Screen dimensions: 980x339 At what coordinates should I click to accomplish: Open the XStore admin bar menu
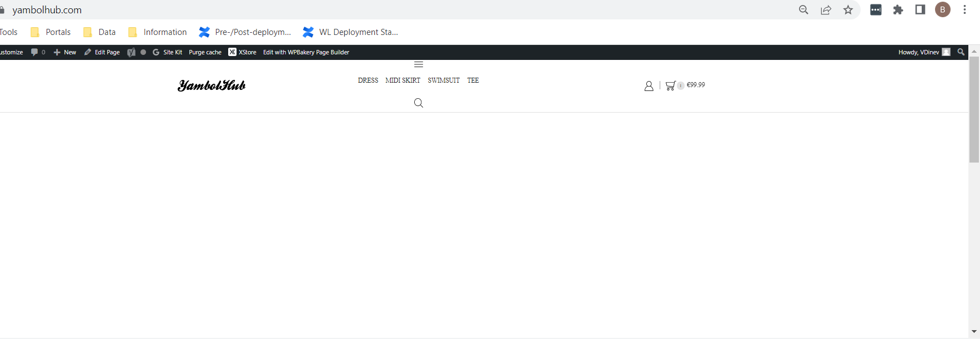pyautogui.click(x=242, y=52)
